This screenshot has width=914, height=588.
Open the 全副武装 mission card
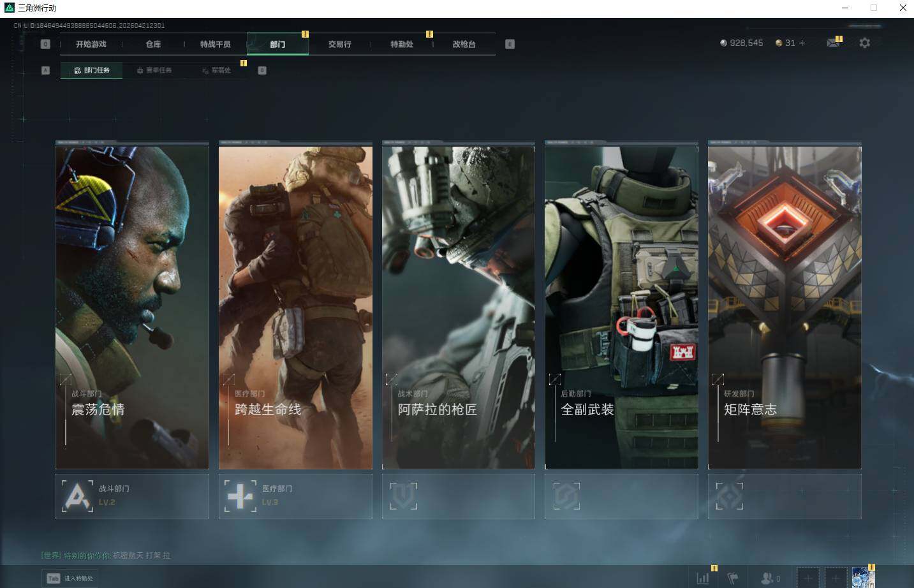621,307
